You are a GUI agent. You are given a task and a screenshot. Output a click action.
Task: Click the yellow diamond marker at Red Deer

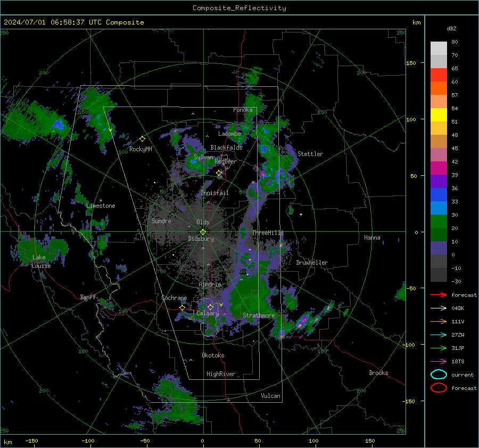coord(219,173)
